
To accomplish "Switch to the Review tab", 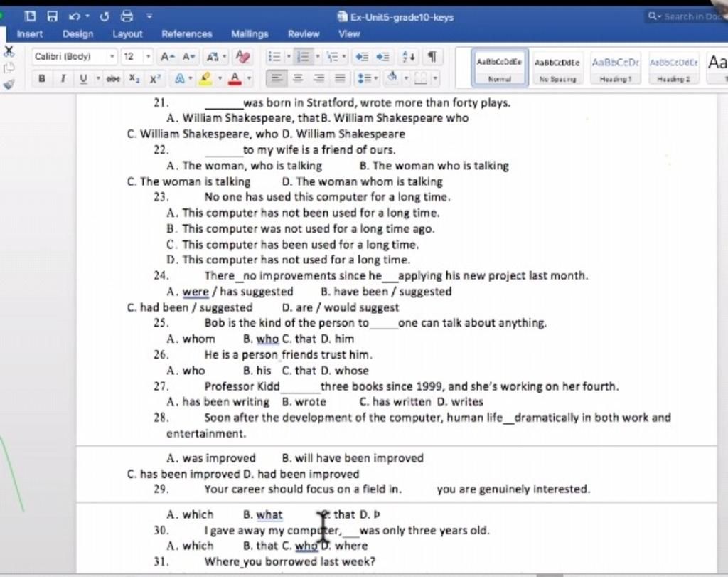I will [304, 34].
